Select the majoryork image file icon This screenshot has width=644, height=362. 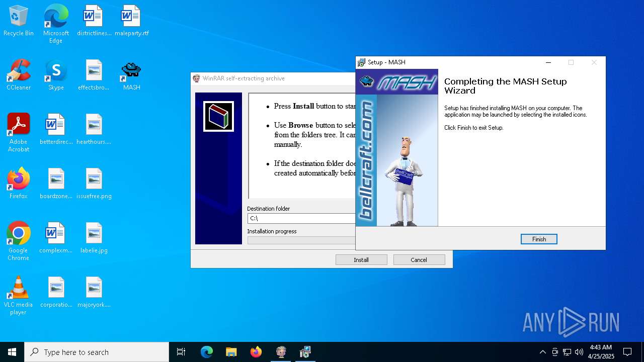pyautogui.click(x=94, y=292)
